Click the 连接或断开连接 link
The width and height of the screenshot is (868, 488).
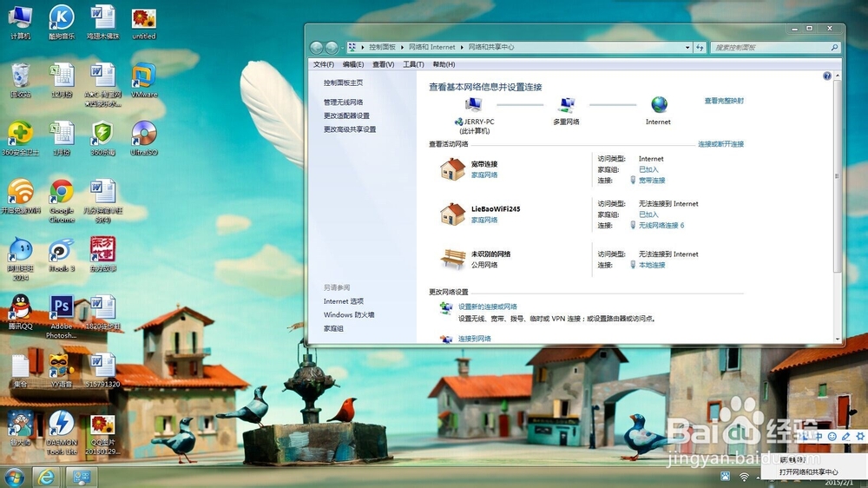720,144
